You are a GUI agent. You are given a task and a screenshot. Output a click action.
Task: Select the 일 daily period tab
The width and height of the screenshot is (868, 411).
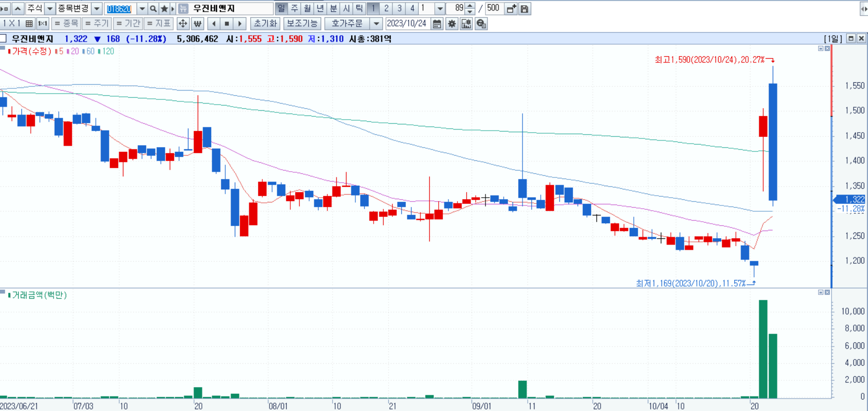(x=281, y=8)
